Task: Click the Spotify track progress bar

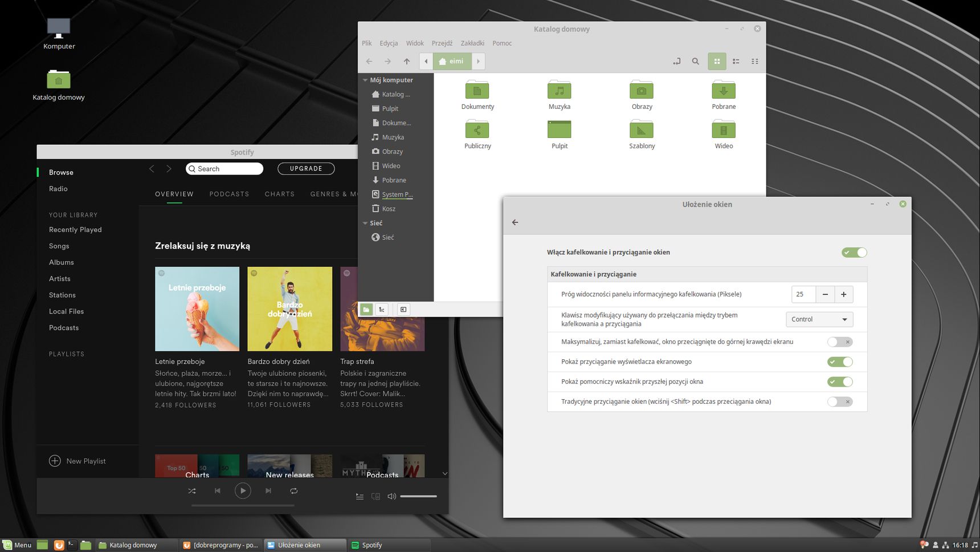Action: [243, 505]
